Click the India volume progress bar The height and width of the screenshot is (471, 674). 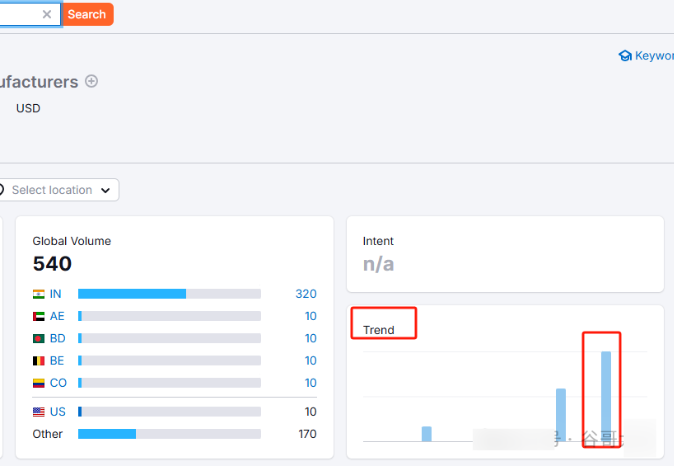pyautogui.click(x=169, y=294)
